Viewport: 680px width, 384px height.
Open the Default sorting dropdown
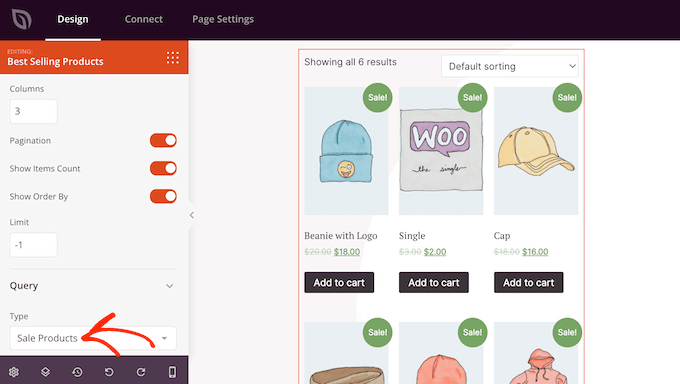[510, 66]
